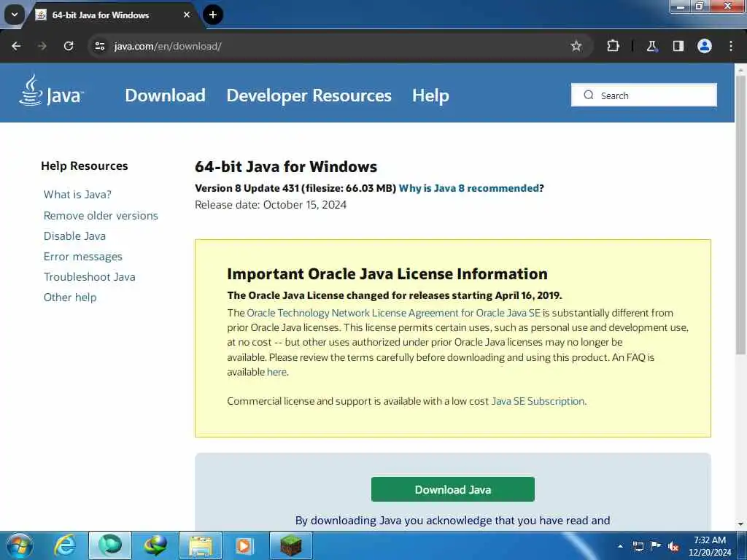747x560 pixels.
Task: Click the 'Help Resources' sidebar heading
Action: pos(85,166)
